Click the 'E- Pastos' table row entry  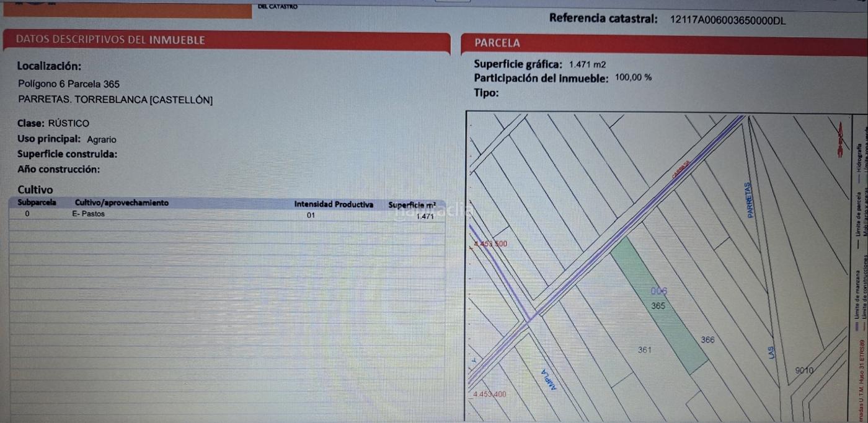pos(89,214)
